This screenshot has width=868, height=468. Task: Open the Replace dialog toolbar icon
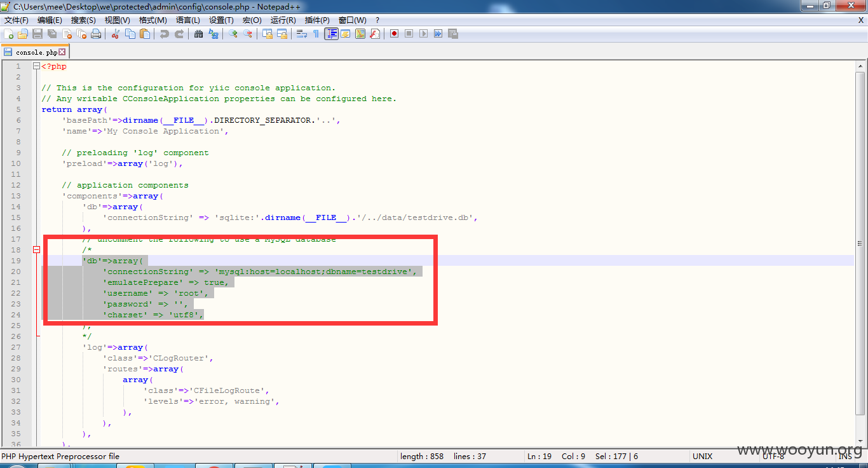click(214, 34)
